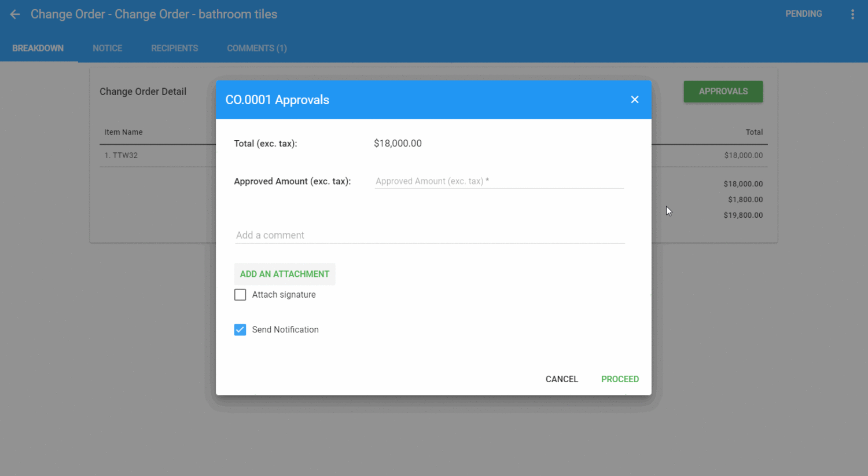Screen dimensions: 868x476
Task: Open the RECIPIENTS tab
Action: pyautogui.click(x=174, y=48)
